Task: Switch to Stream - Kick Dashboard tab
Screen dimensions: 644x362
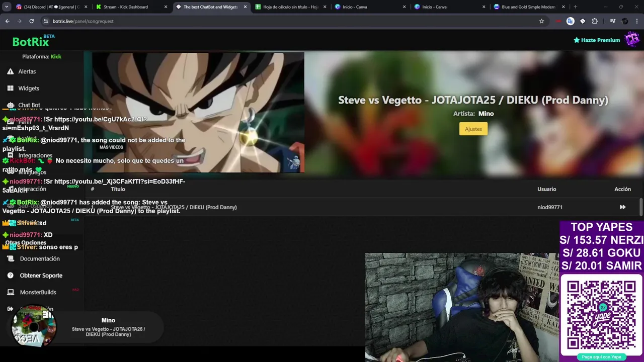Action: (x=131, y=7)
